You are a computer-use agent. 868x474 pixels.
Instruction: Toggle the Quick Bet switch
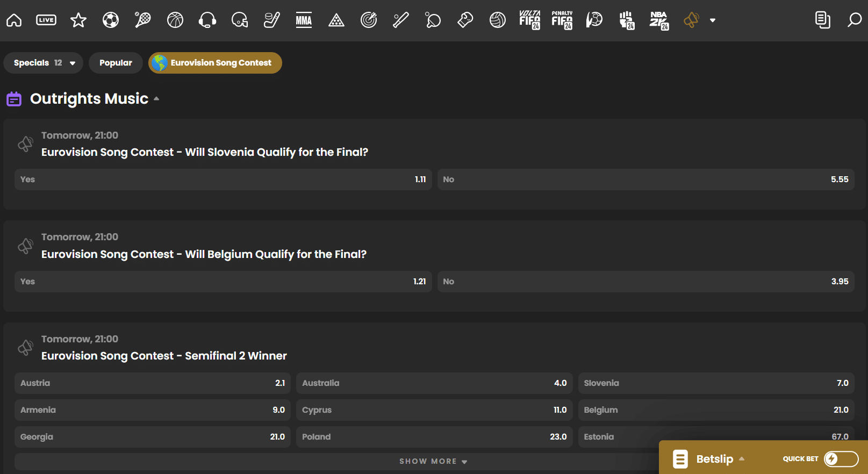tap(841, 459)
